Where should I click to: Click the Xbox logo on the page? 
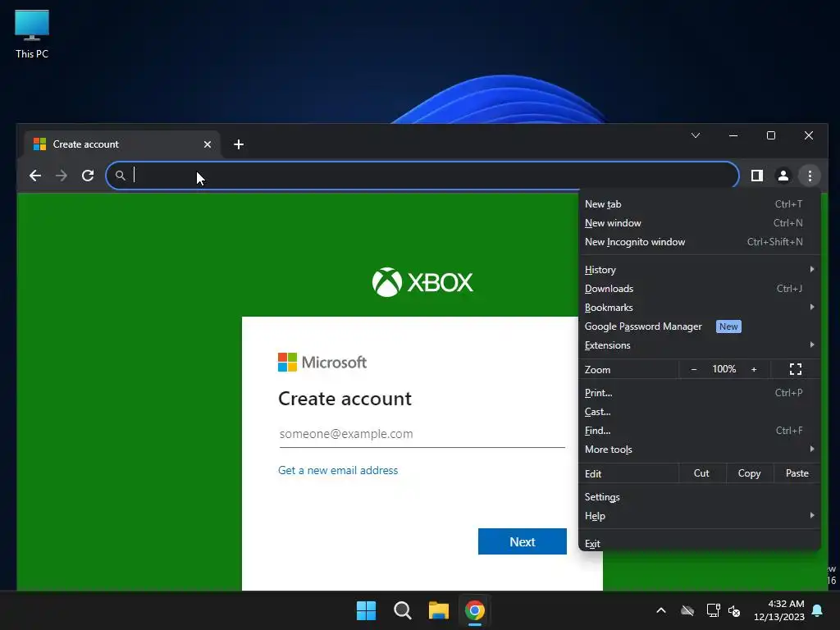(x=422, y=282)
